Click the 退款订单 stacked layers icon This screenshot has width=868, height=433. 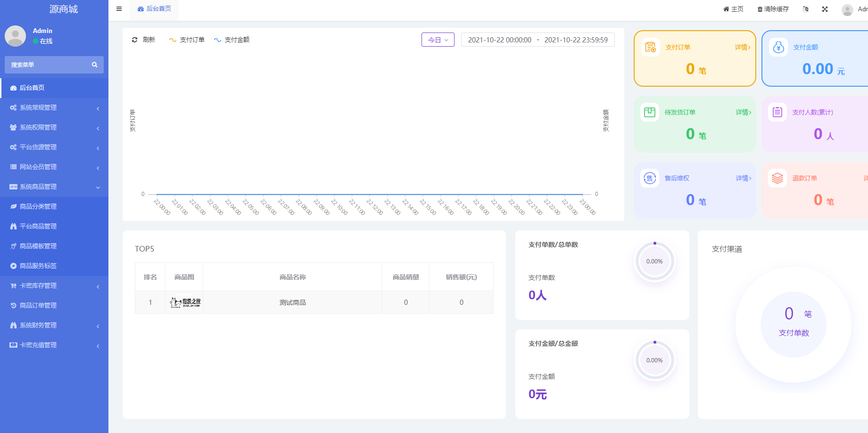click(x=777, y=178)
